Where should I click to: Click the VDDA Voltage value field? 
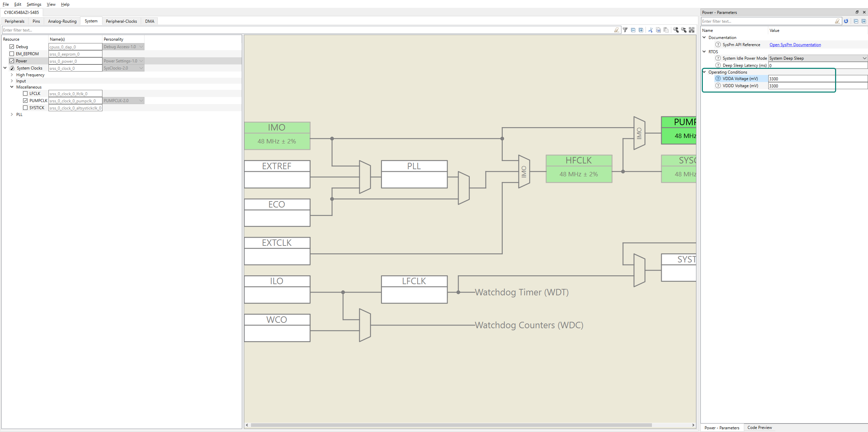pyautogui.click(x=818, y=79)
